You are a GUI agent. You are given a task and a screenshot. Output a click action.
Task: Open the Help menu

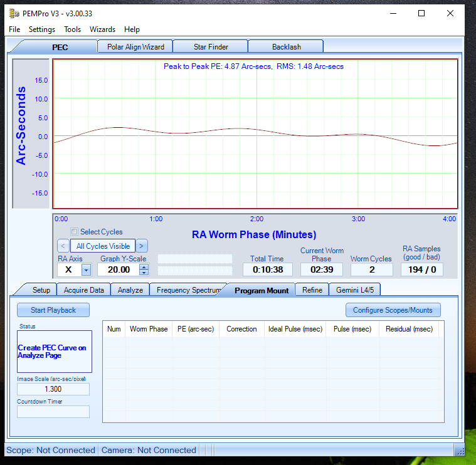(x=132, y=29)
